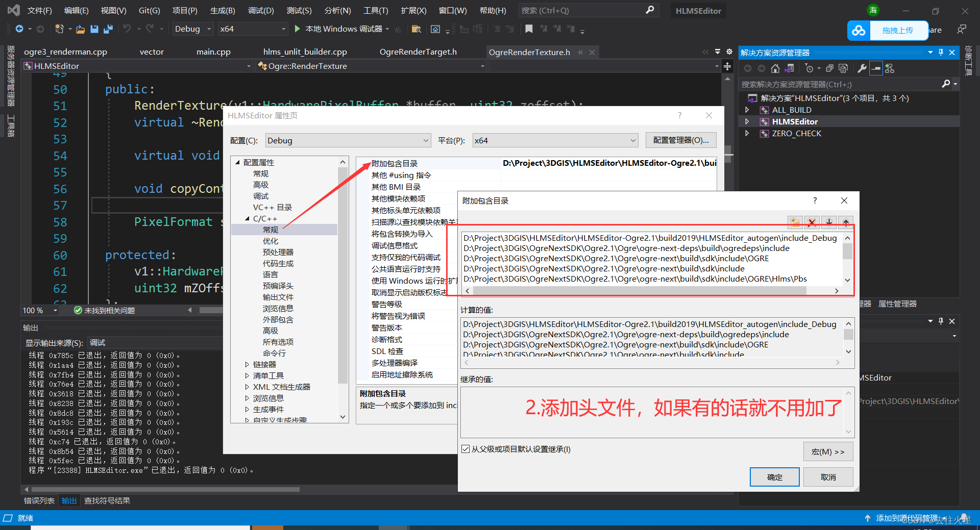Viewport: 980px width, 530px height.
Task: Click the navigate backward arrow in the toolbar
Action: point(19,29)
